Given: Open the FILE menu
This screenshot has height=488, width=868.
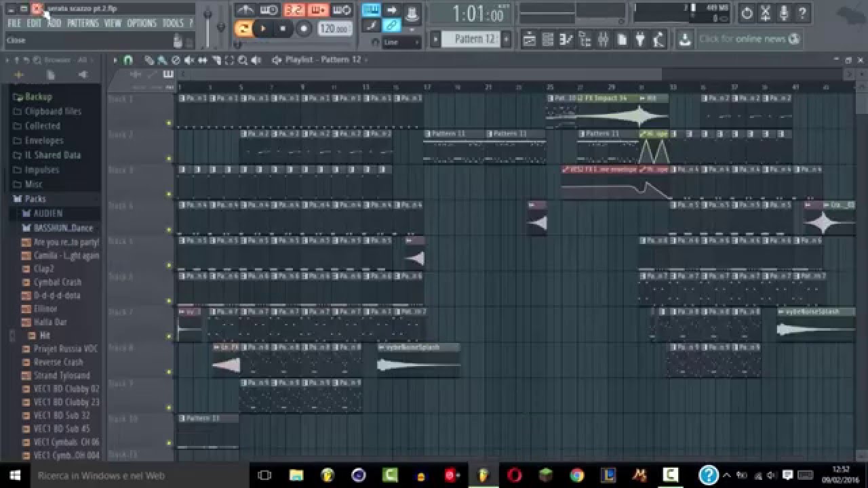Looking at the screenshot, I should tap(14, 23).
